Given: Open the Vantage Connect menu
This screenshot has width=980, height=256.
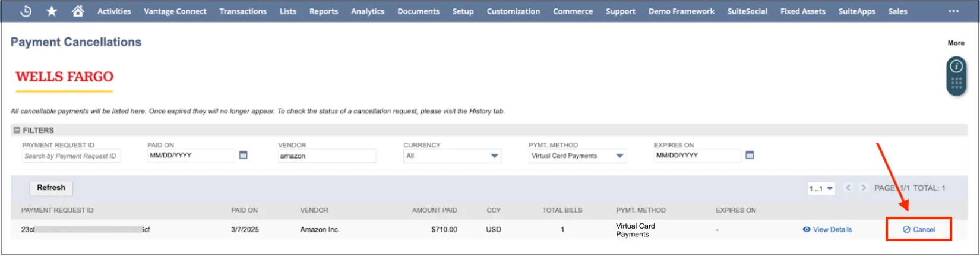Looking at the screenshot, I should click(175, 11).
